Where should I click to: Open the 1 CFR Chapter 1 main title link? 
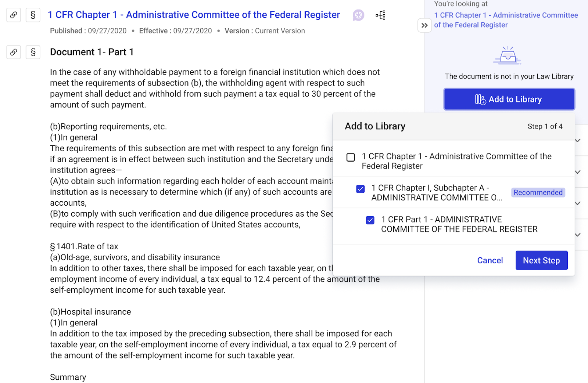coord(194,15)
